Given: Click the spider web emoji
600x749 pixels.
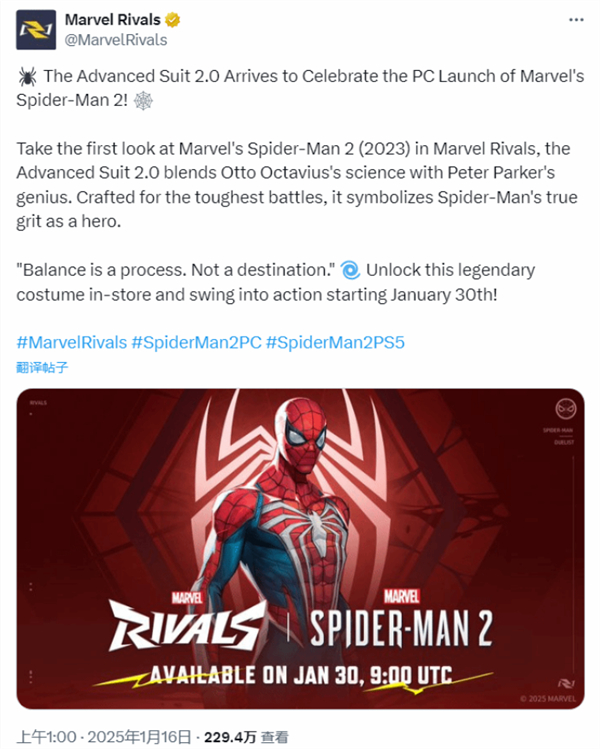Looking at the screenshot, I should point(143,101).
